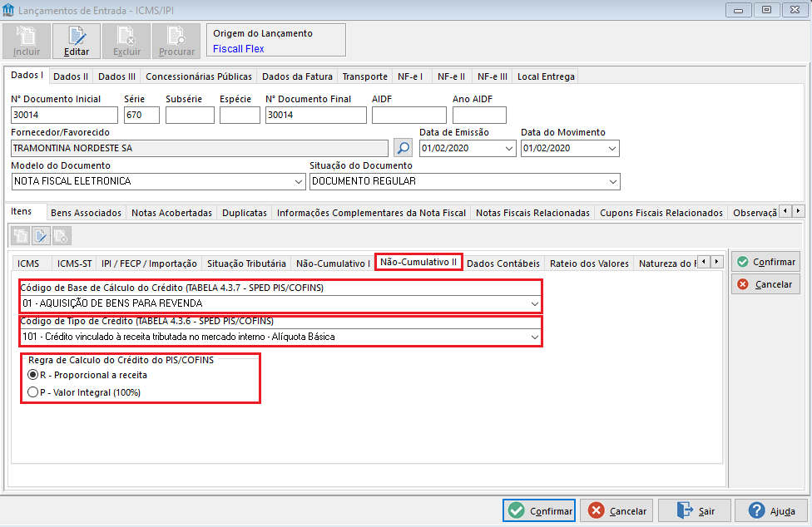Click the delete item icon in Itens toolbar
812x527 pixels.
61,236
